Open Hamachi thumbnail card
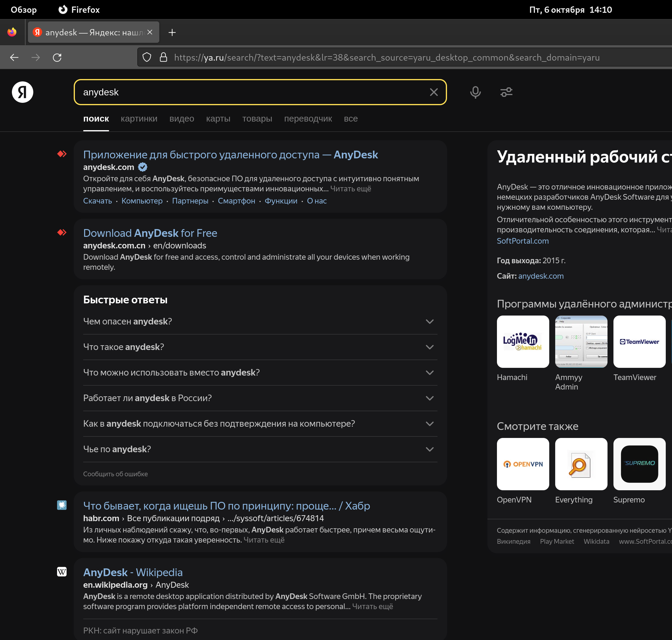The height and width of the screenshot is (640, 672). pos(523,342)
